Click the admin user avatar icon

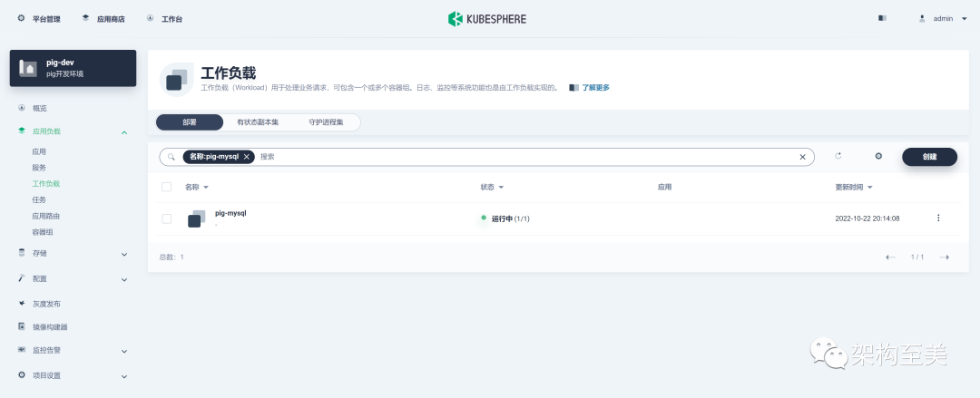click(x=922, y=19)
